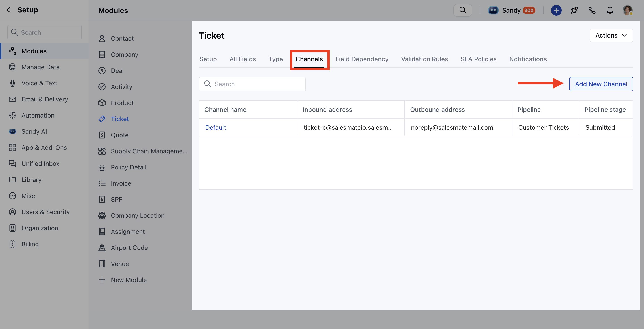644x329 pixels.
Task: Click the Automation gear icon
Action: 13,115
